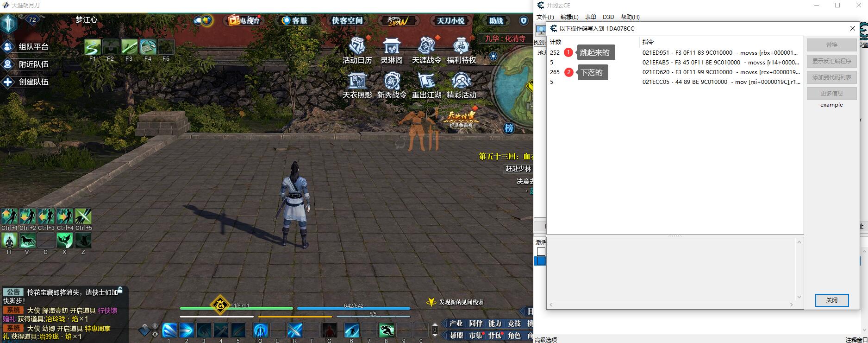Open the 编辑(E) menu in CE
Viewport: 868px width, 343px height.
(x=569, y=17)
